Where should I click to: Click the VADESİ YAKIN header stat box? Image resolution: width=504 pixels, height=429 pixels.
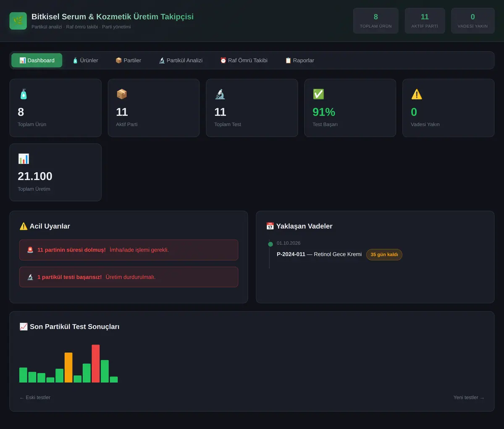click(x=472, y=21)
